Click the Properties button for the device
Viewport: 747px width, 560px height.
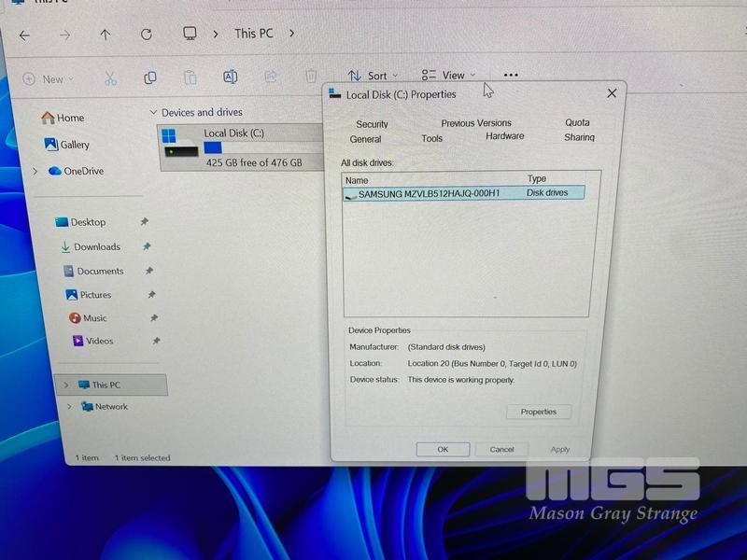[x=538, y=412]
